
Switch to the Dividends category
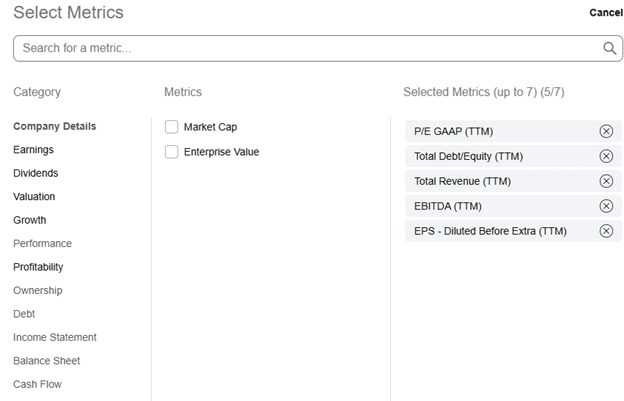(x=36, y=173)
